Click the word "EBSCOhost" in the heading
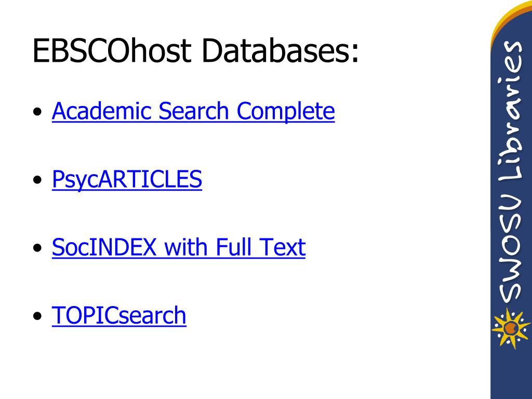This screenshot has width=532, height=399. click(112, 50)
